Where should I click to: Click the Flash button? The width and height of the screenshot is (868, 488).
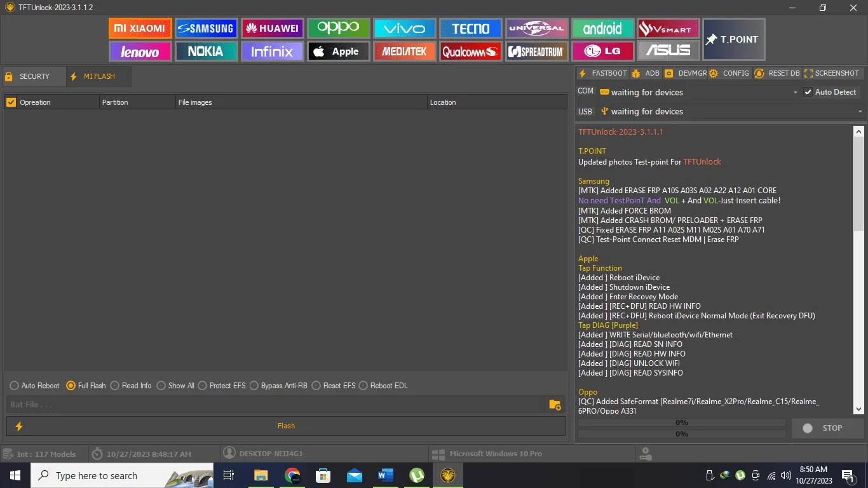pos(286,426)
